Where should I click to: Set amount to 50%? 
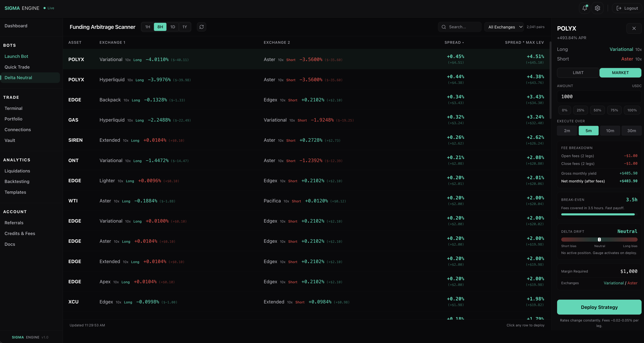tap(597, 110)
